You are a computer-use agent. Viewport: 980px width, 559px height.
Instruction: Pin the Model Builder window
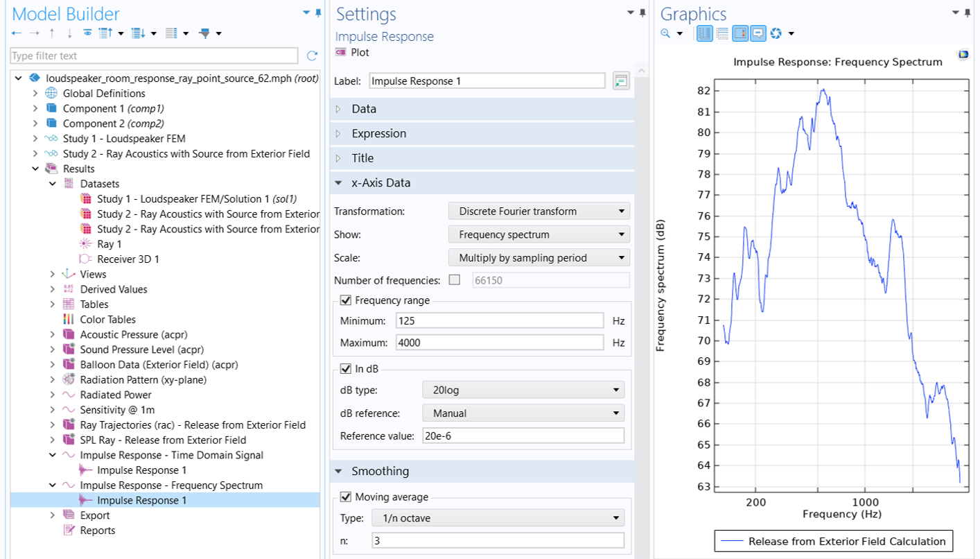click(318, 12)
